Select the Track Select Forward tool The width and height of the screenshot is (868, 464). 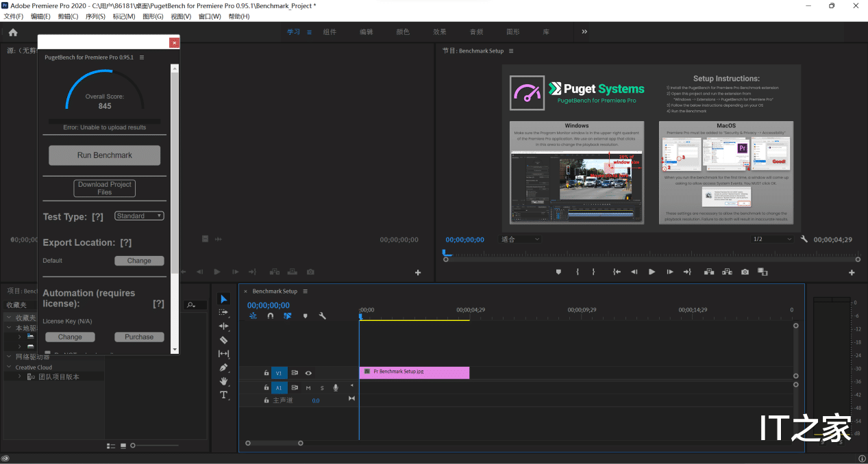click(223, 312)
